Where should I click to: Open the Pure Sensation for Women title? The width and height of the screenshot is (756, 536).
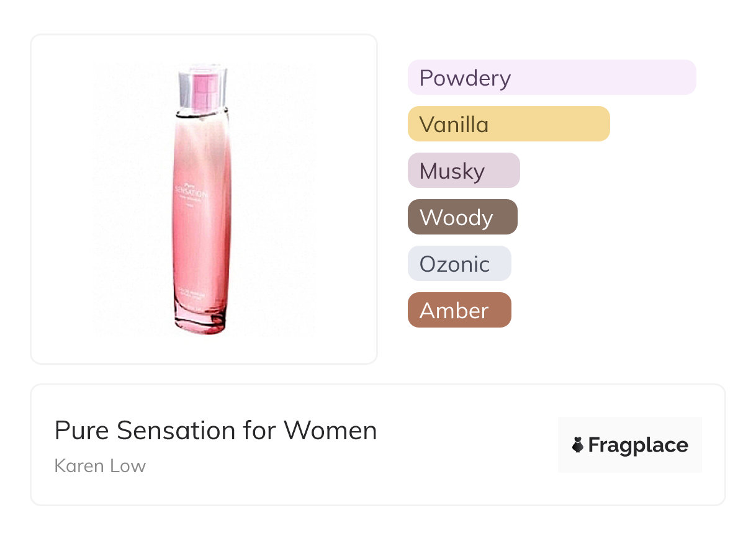pyautogui.click(x=215, y=431)
